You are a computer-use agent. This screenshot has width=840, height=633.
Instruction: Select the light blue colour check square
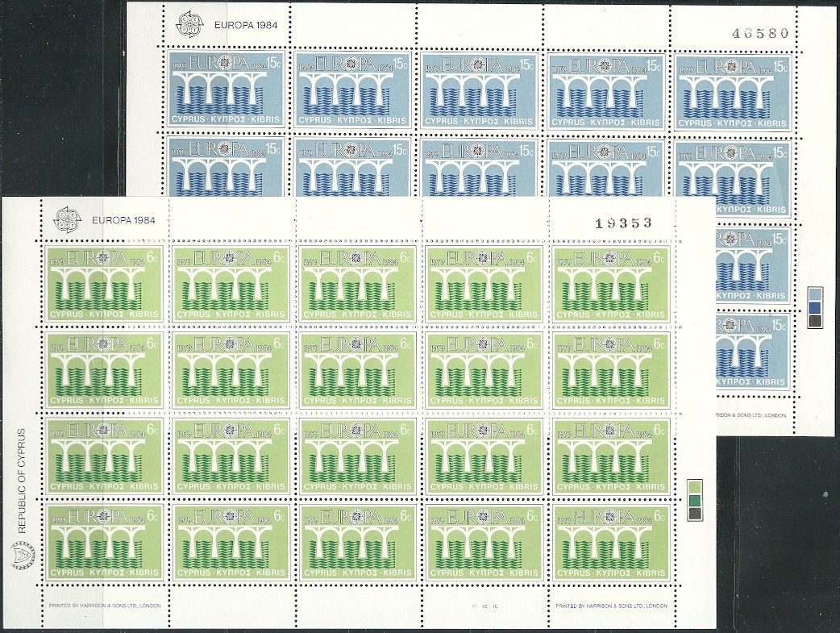point(815,294)
